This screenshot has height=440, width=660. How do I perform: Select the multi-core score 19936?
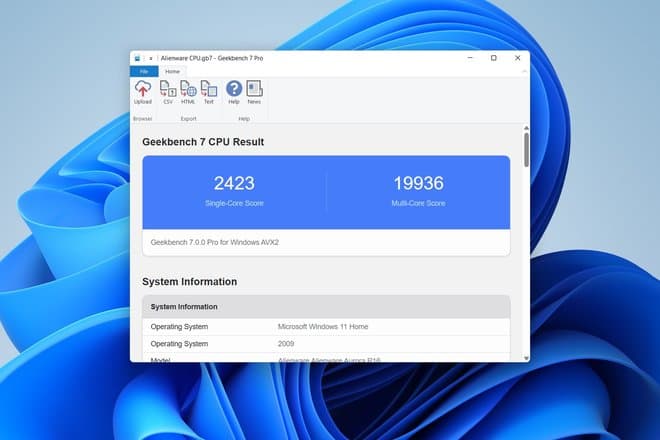click(418, 183)
